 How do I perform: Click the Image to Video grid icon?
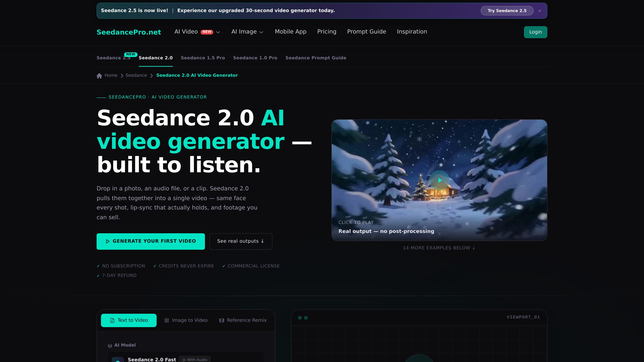click(x=167, y=321)
